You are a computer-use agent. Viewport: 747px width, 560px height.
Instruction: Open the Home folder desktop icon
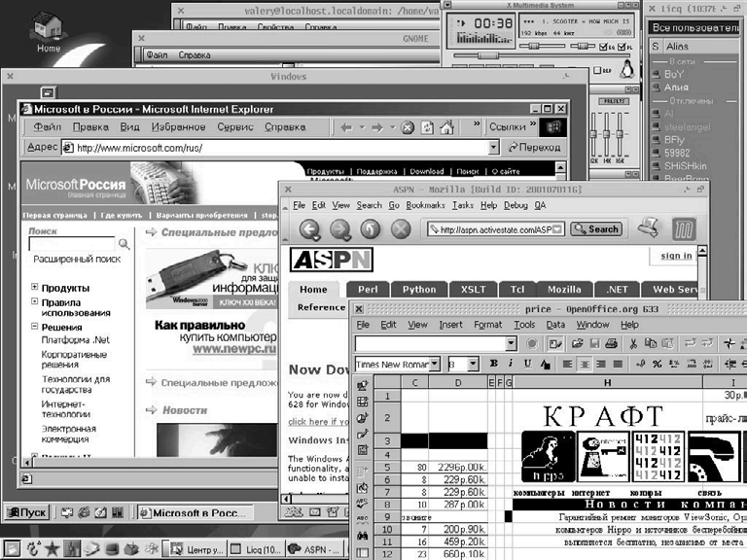point(48,31)
